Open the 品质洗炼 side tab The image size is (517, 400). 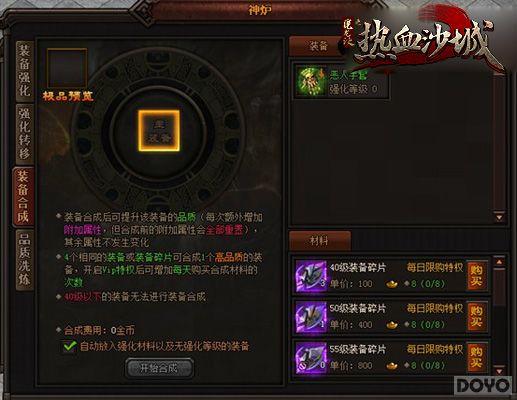(x=24, y=259)
